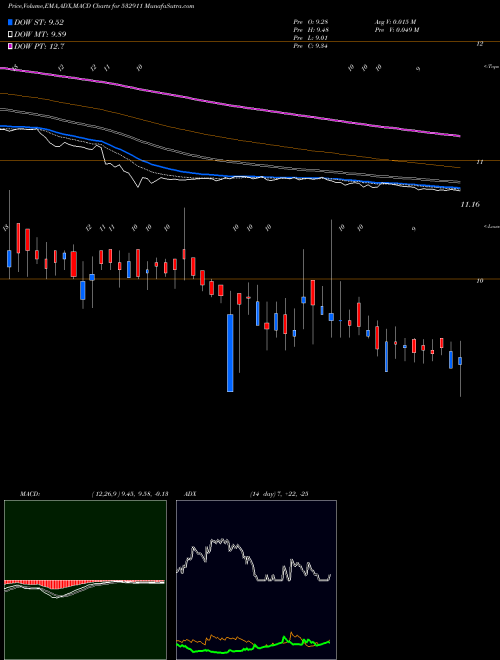Select the 'DOW PT: 12.7' label

point(39,46)
